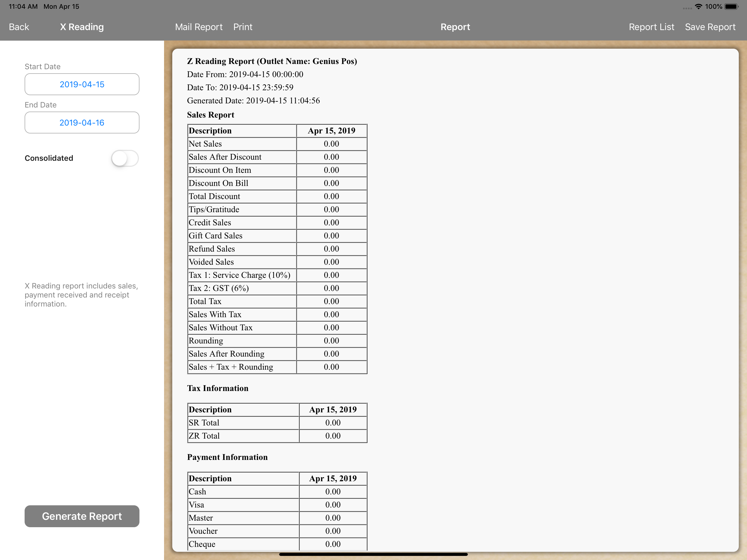This screenshot has height=560, width=747.
Task: Select the Refund Sales row
Action: coord(277,249)
